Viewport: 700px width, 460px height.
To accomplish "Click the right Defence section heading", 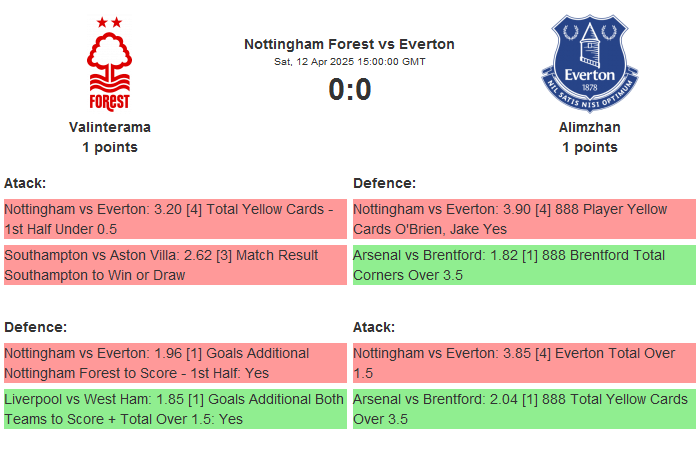I will click(384, 183).
